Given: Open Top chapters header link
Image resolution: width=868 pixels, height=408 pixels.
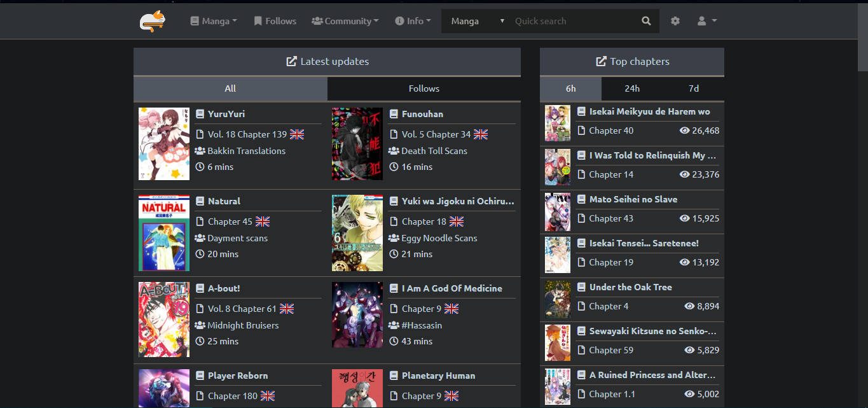Looking at the screenshot, I should [x=632, y=62].
